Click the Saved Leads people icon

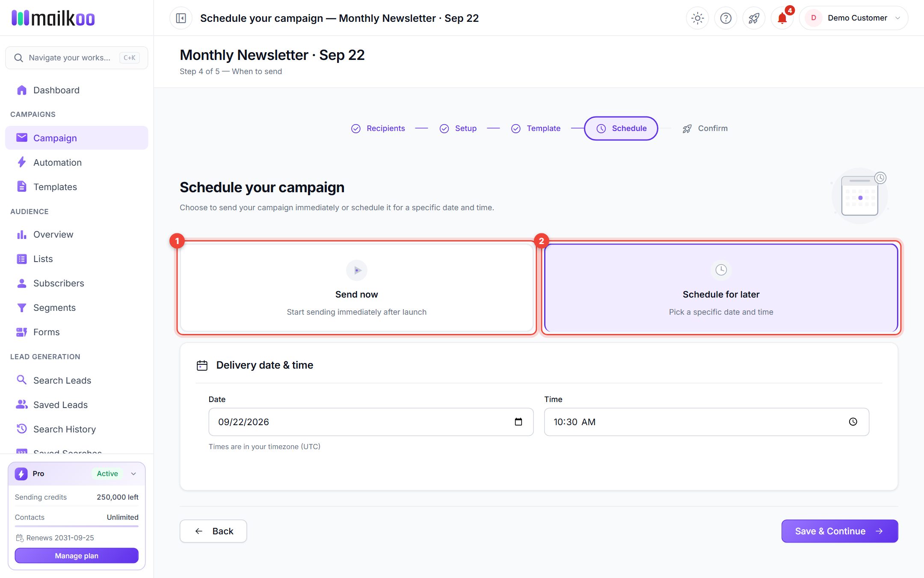tap(21, 404)
